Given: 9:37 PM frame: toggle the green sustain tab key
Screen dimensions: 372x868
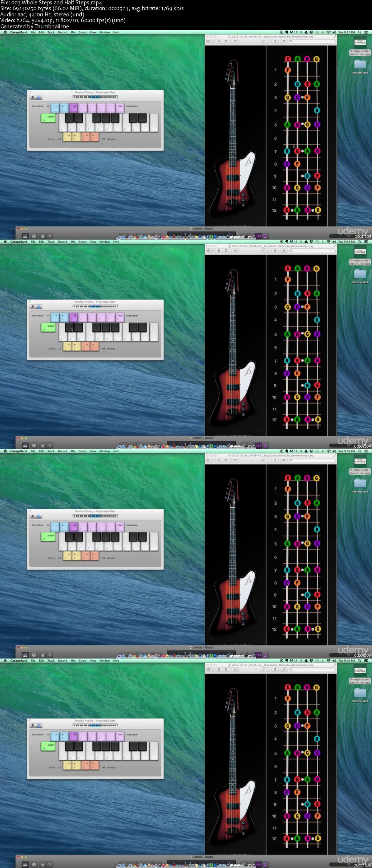Looking at the screenshot, I should (x=48, y=118).
